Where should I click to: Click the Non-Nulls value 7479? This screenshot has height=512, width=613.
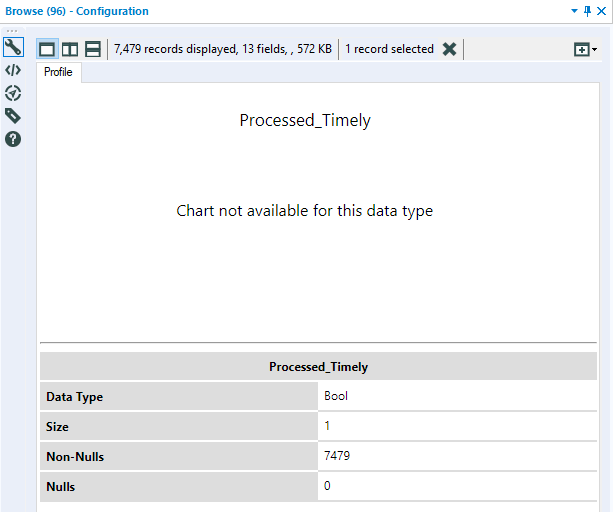coord(337,456)
